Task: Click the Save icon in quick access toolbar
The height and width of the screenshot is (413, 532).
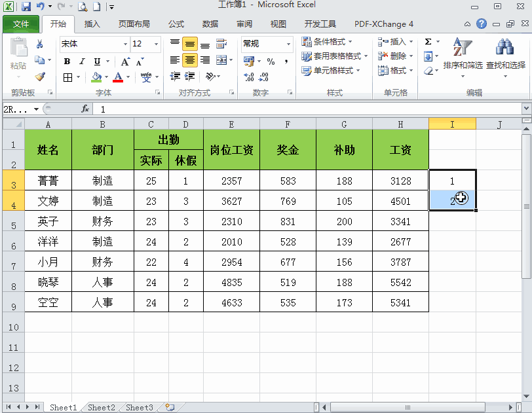Action: pyautogui.click(x=26, y=7)
